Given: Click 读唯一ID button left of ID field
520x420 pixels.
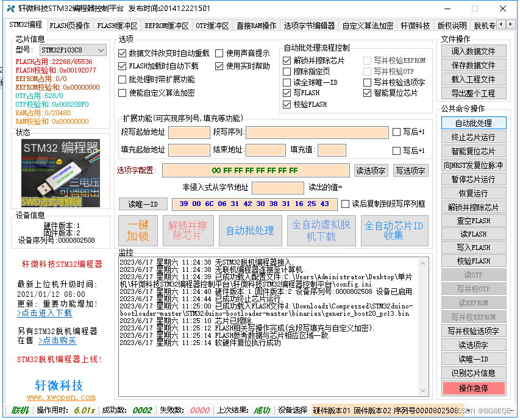Looking at the screenshot, I should [x=143, y=204].
